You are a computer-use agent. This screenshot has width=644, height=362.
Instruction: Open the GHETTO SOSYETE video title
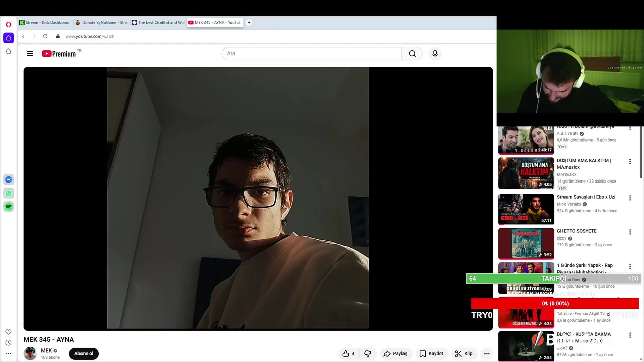(x=577, y=231)
